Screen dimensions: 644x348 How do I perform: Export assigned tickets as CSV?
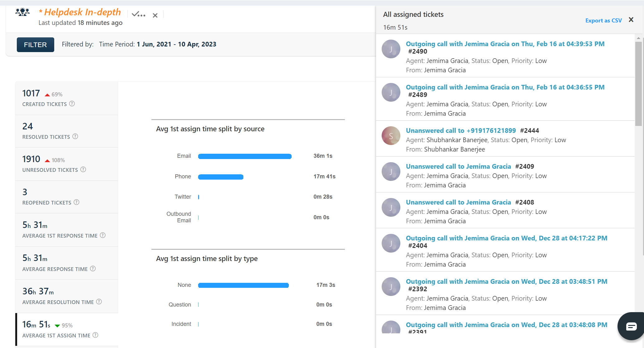(603, 21)
